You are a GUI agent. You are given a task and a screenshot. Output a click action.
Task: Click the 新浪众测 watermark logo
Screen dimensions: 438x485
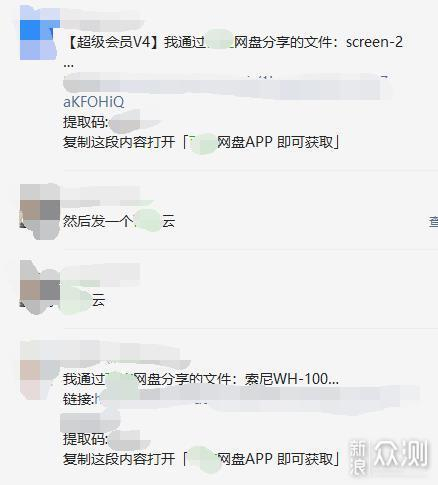tap(389, 457)
